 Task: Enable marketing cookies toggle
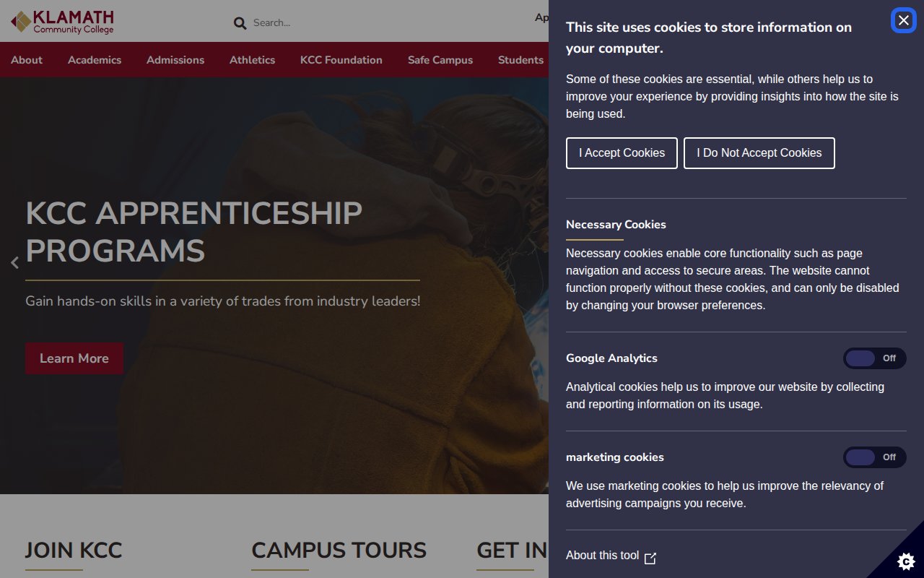(873, 457)
